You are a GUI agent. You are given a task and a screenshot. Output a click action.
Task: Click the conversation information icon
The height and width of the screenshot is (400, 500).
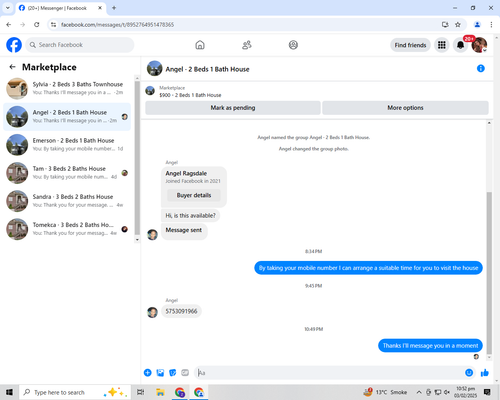coord(481,68)
